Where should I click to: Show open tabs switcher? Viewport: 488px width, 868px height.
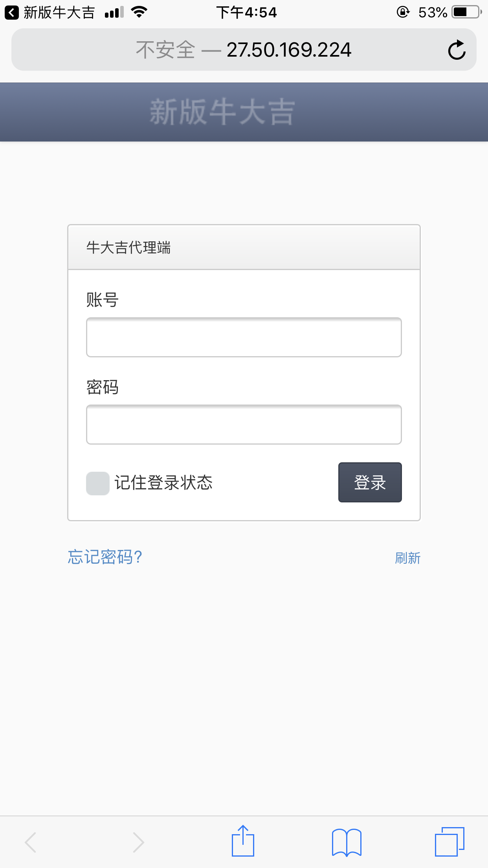click(449, 842)
